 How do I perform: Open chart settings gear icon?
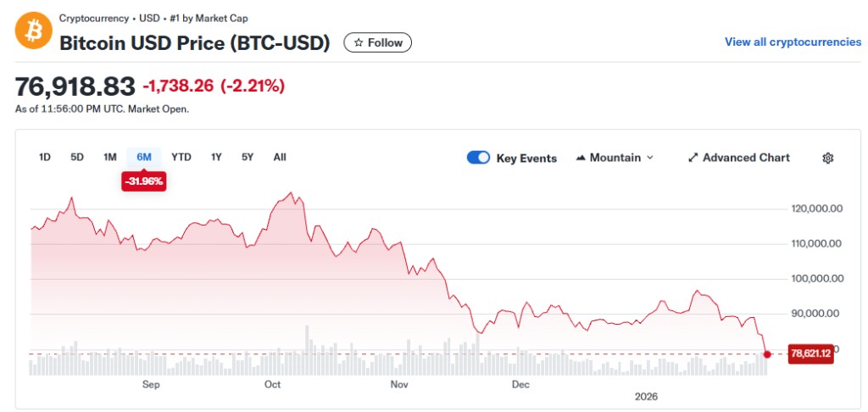(828, 158)
